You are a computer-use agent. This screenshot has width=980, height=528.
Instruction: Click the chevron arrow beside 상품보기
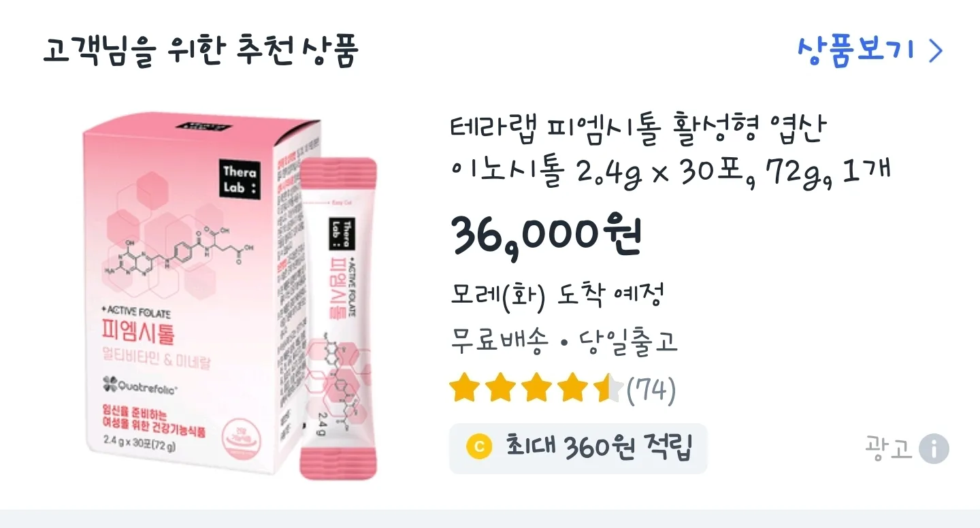936,51
